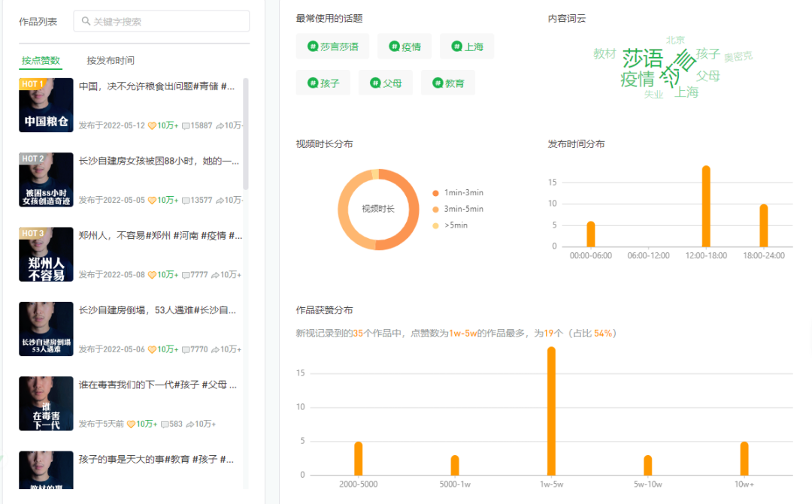The height and width of the screenshot is (504, 812).
Task: Click the like heart icon on 中国粮仓 video
Action: tap(151, 126)
